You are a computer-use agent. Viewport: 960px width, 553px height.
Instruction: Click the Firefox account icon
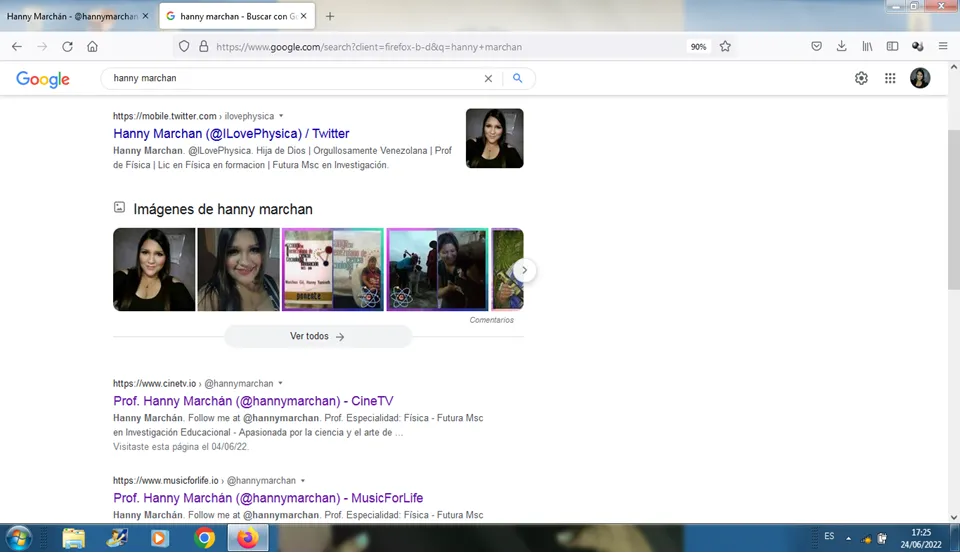917,47
